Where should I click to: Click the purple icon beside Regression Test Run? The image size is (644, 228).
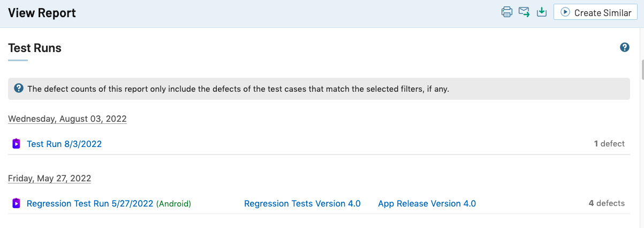16,203
